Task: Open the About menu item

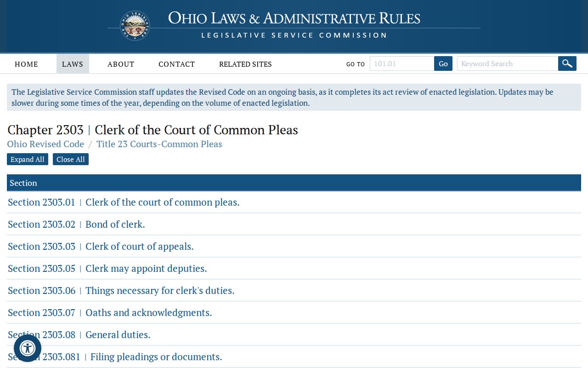Action: (x=121, y=64)
